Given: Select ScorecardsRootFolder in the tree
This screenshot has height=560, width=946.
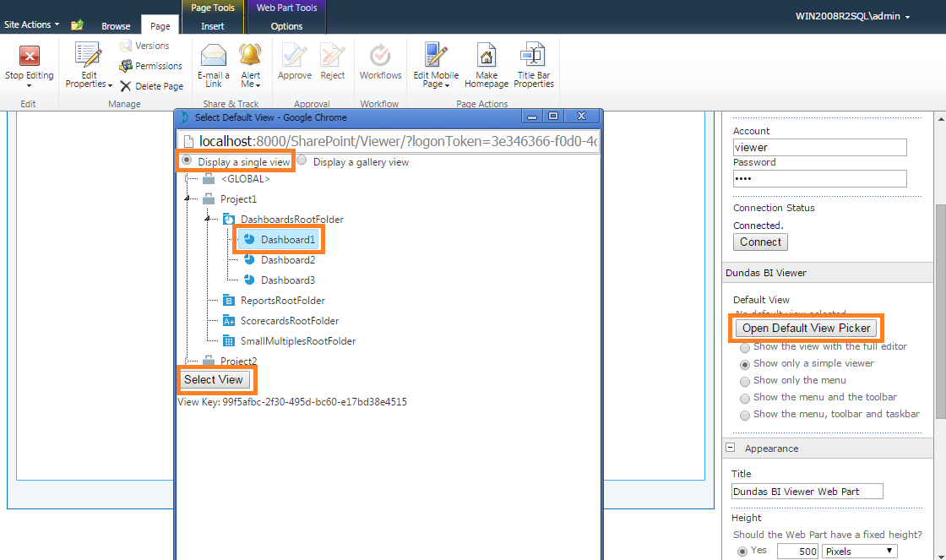Looking at the screenshot, I should coord(290,321).
